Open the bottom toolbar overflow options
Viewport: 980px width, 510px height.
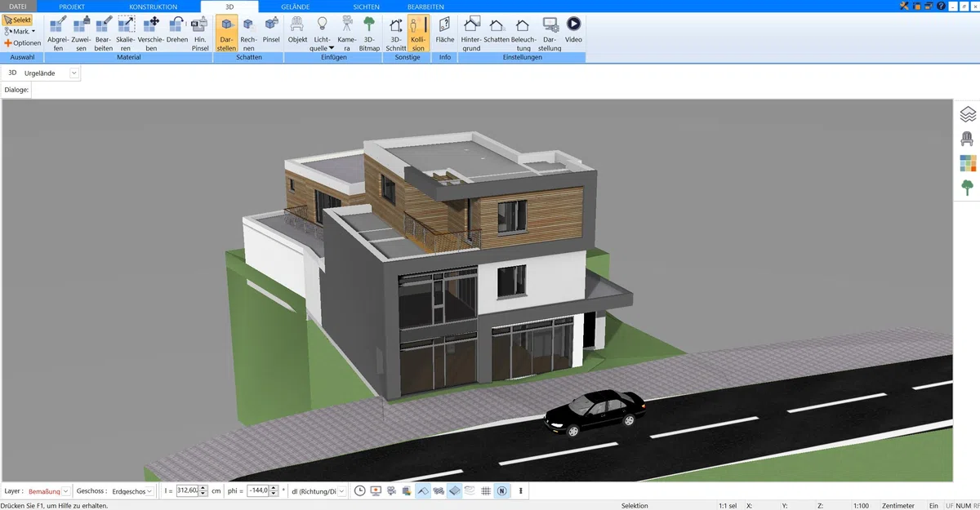(521, 491)
